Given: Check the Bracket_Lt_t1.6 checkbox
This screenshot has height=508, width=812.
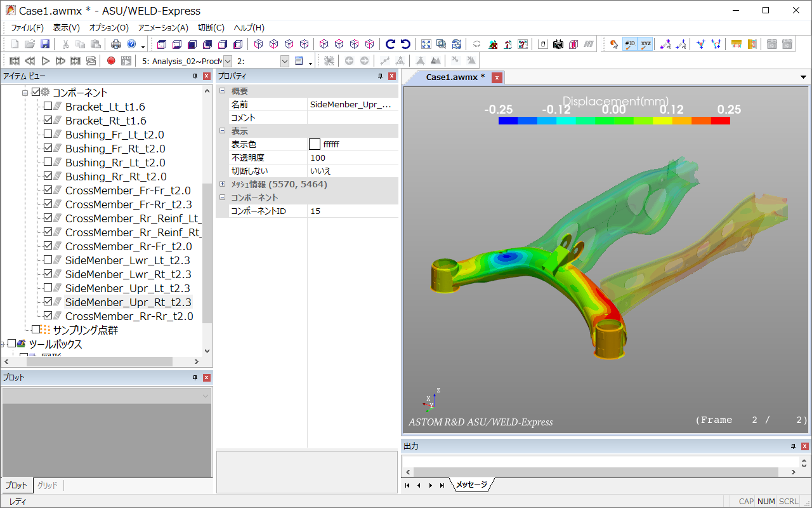Looking at the screenshot, I should point(48,107).
